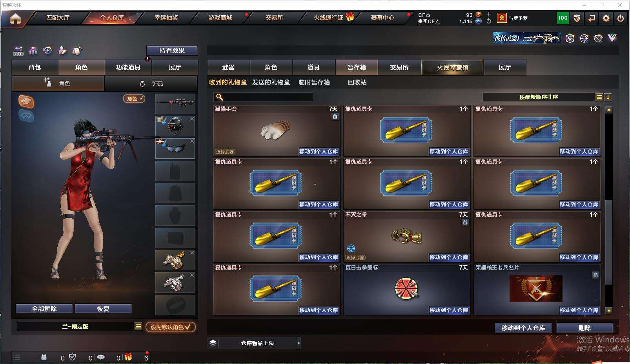Screen dimensions: 630x364
Task: Click the 全部解除 button
Action: (44, 309)
